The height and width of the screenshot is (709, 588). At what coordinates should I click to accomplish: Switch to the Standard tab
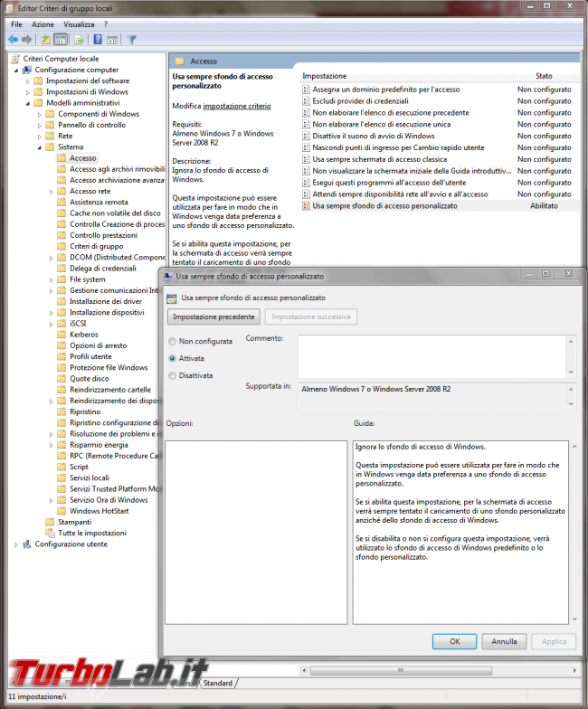point(217,683)
